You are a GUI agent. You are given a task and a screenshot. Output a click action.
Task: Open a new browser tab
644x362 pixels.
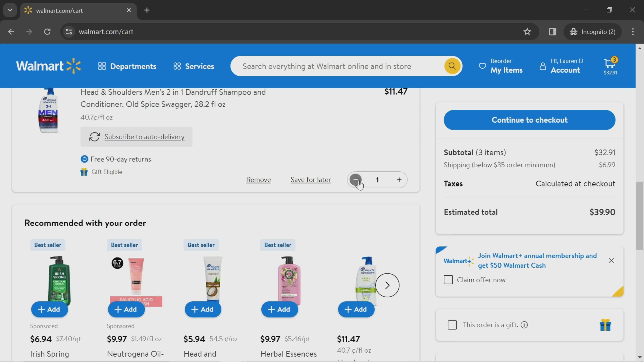pyautogui.click(x=147, y=10)
